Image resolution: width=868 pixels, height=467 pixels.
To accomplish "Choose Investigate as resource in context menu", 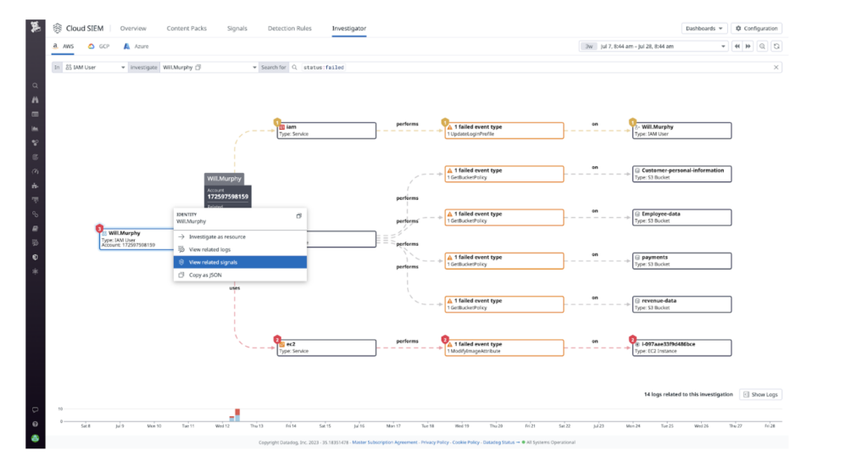I will [x=240, y=236].
